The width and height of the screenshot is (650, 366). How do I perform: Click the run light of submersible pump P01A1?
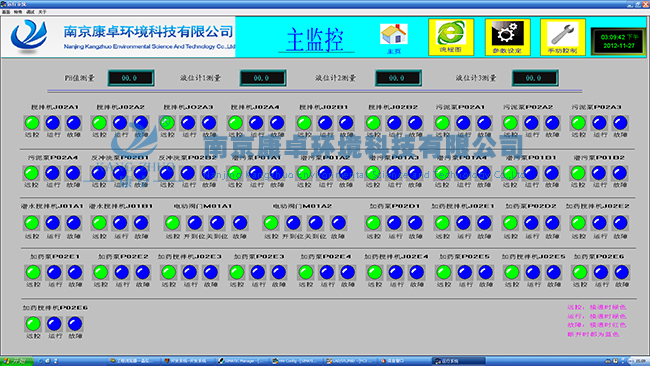point(256,173)
